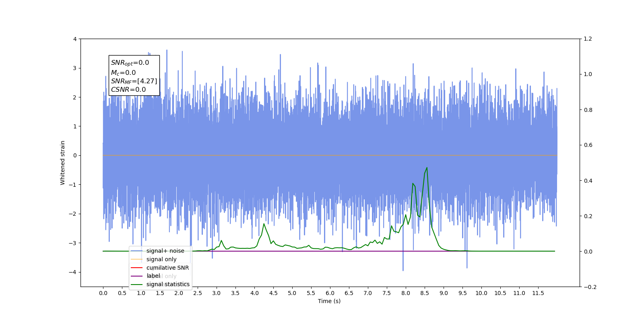
Task: Click the red line sample in the legend
Action: 137,268
